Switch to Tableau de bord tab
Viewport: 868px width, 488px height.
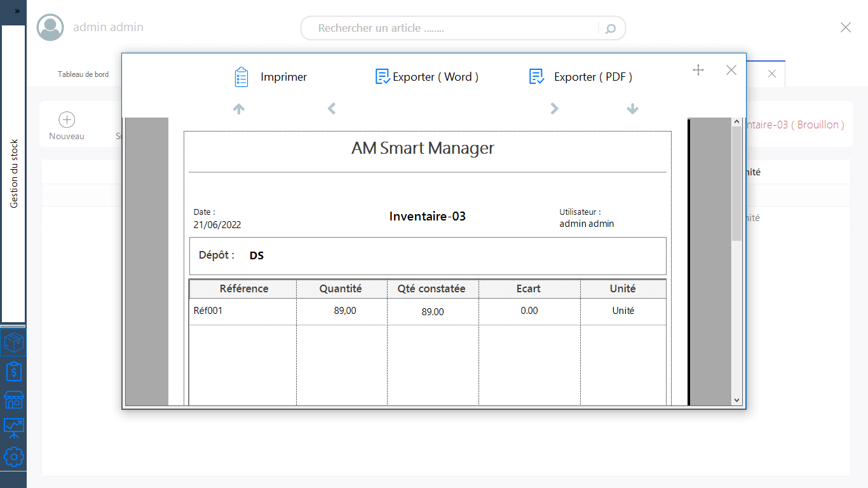tap(83, 74)
